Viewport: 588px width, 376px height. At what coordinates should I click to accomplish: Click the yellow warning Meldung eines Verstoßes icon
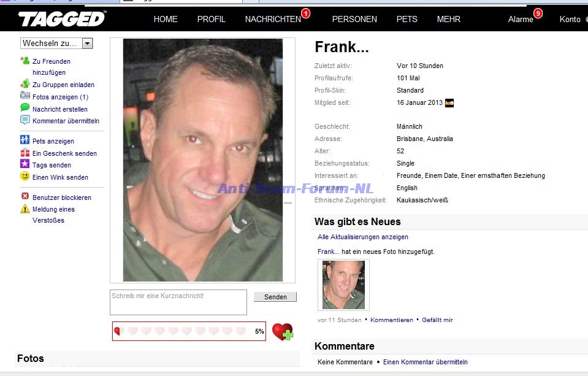click(x=25, y=209)
